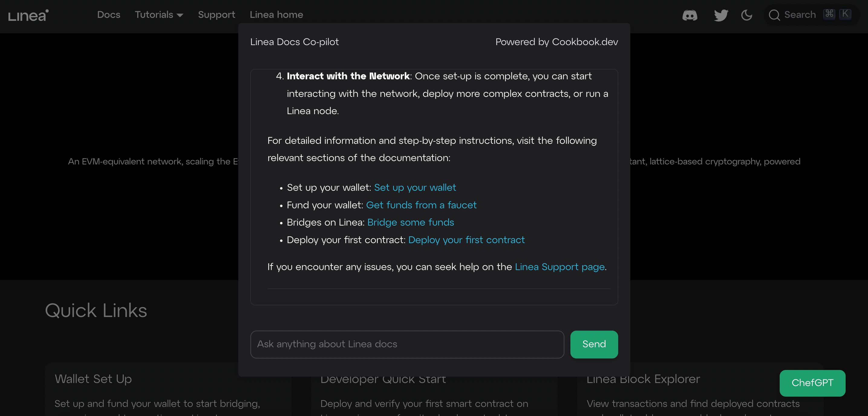This screenshot has height=416, width=868.
Task: Open the Discord icon link
Action: (x=690, y=15)
